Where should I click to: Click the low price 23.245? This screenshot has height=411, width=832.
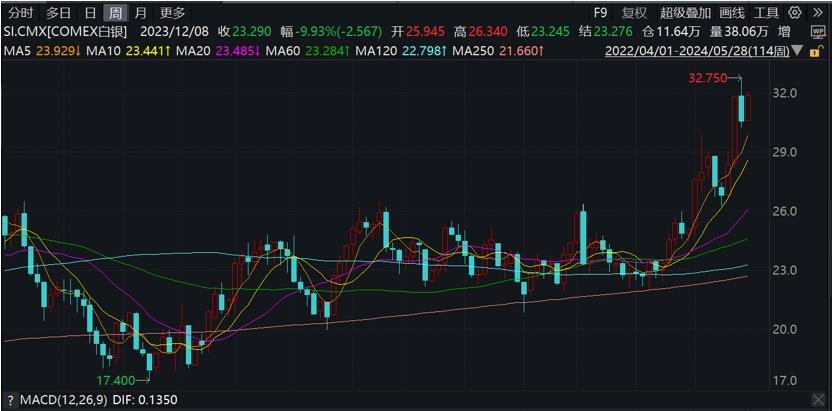549,32
